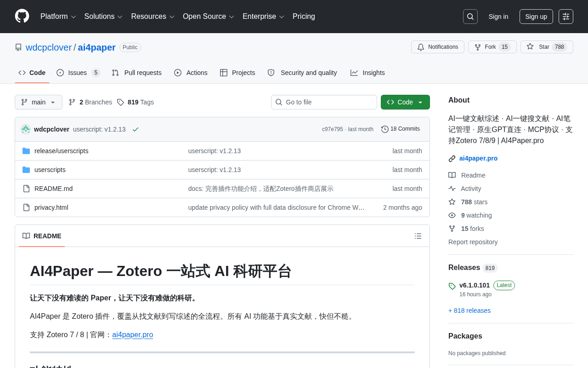Image resolution: width=588 pixels, height=368 pixels.
Task: Switch to the Issues tab
Action: pos(78,73)
